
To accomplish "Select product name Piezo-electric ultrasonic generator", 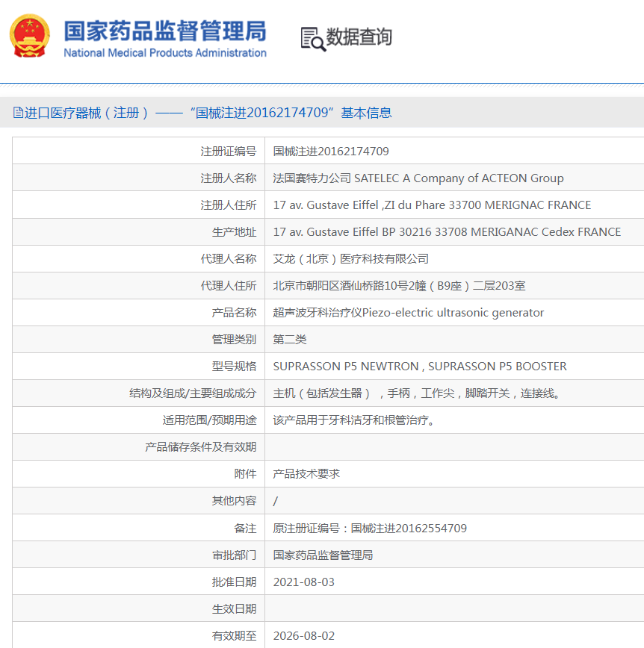I will 409,312.
